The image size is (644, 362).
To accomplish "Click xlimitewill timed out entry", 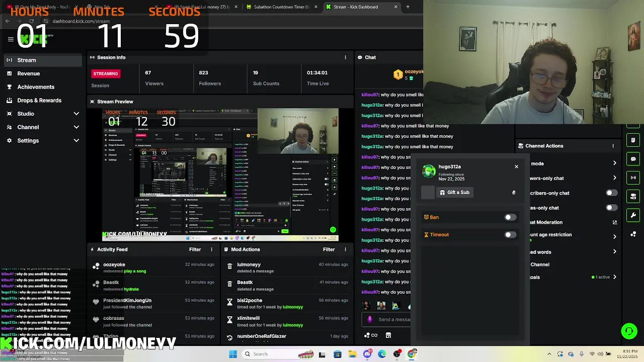I will (x=287, y=321).
